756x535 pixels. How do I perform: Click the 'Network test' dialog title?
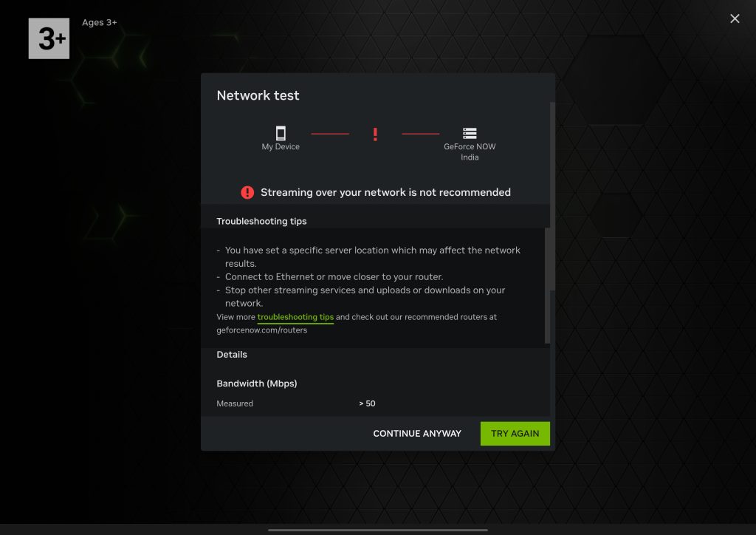(x=258, y=95)
